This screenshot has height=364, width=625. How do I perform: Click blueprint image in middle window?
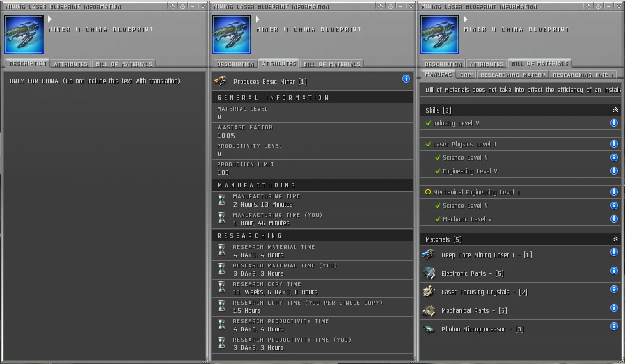tap(232, 35)
